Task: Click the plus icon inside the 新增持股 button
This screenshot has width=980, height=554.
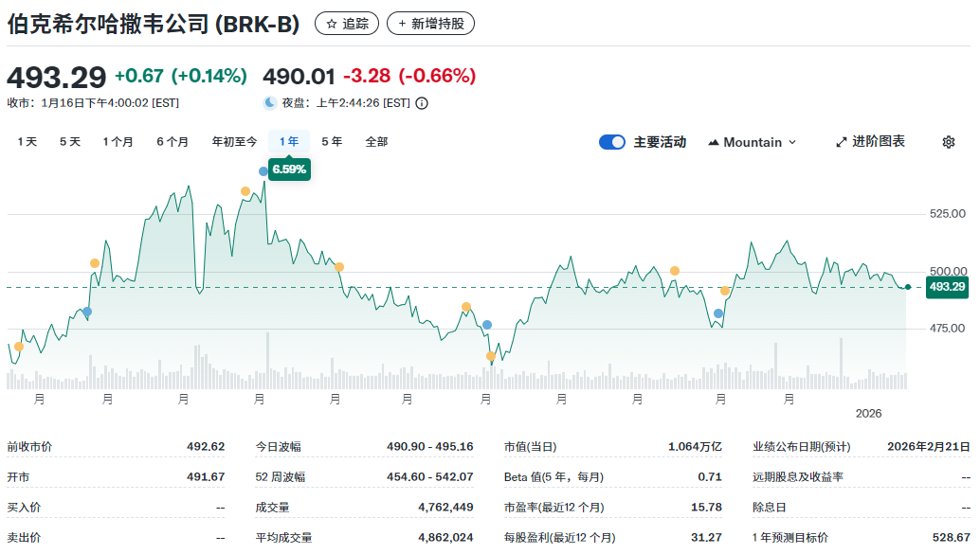Action: point(403,23)
